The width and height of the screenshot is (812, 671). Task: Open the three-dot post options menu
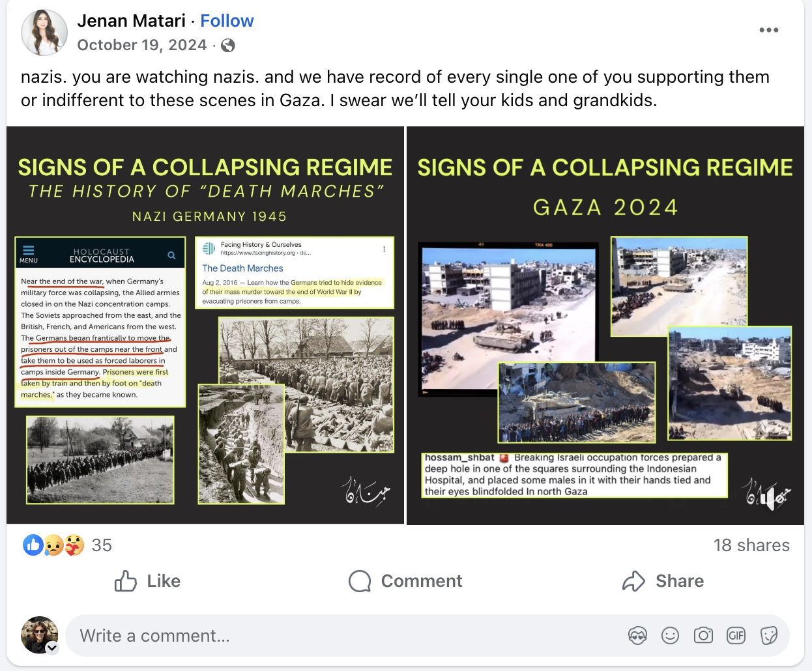pyautogui.click(x=768, y=30)
